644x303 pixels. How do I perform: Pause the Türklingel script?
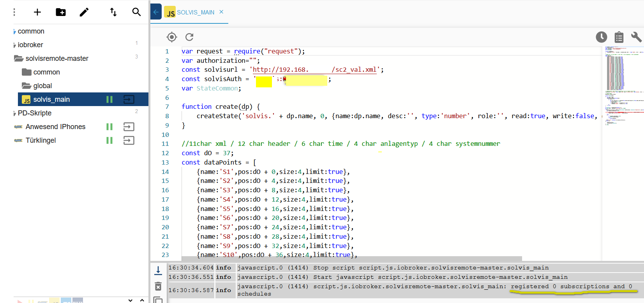pos(109,140)
